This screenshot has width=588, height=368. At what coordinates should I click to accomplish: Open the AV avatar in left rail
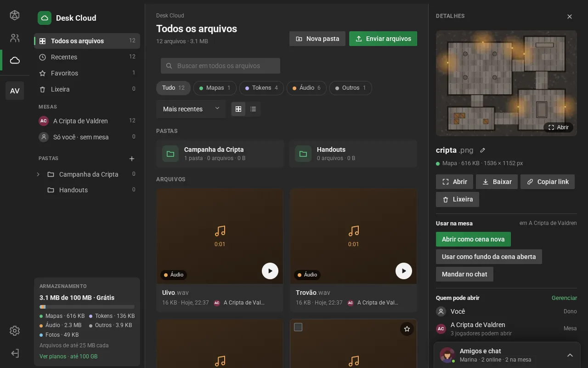[x=15, y=91]
